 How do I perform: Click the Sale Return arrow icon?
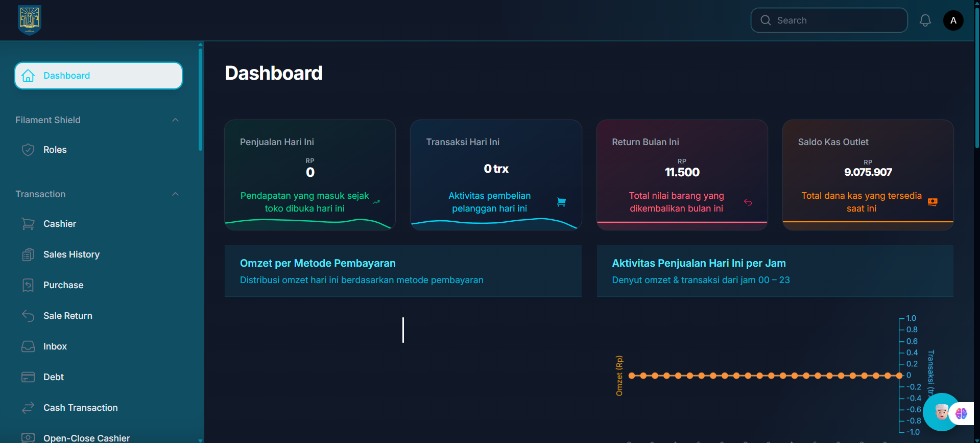[x=28, y=316]
